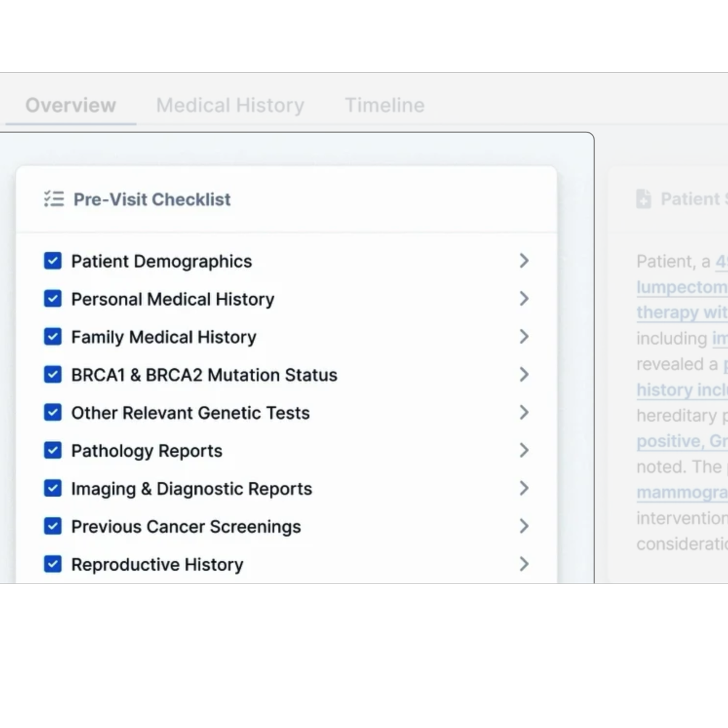This screenshot has width=728, height=728.
Task: Open the Timeline tab
Action: pyautogui.click(x=385, y=105)
